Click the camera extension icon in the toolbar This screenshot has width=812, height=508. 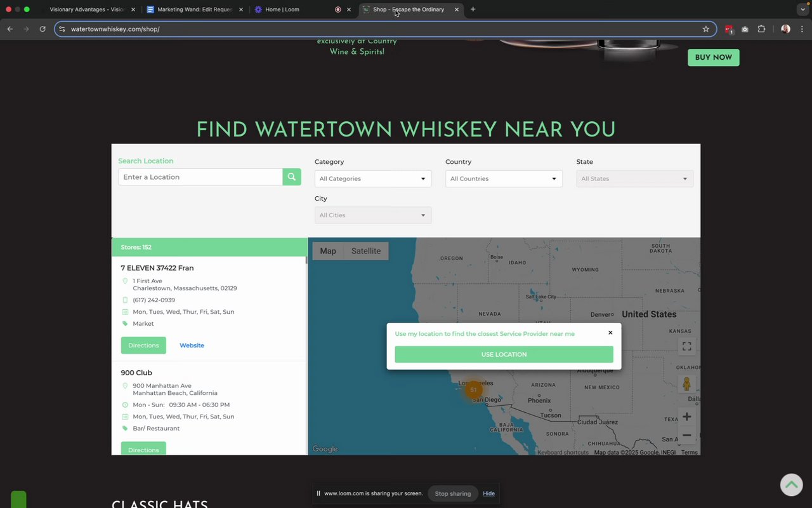point(745,29)
